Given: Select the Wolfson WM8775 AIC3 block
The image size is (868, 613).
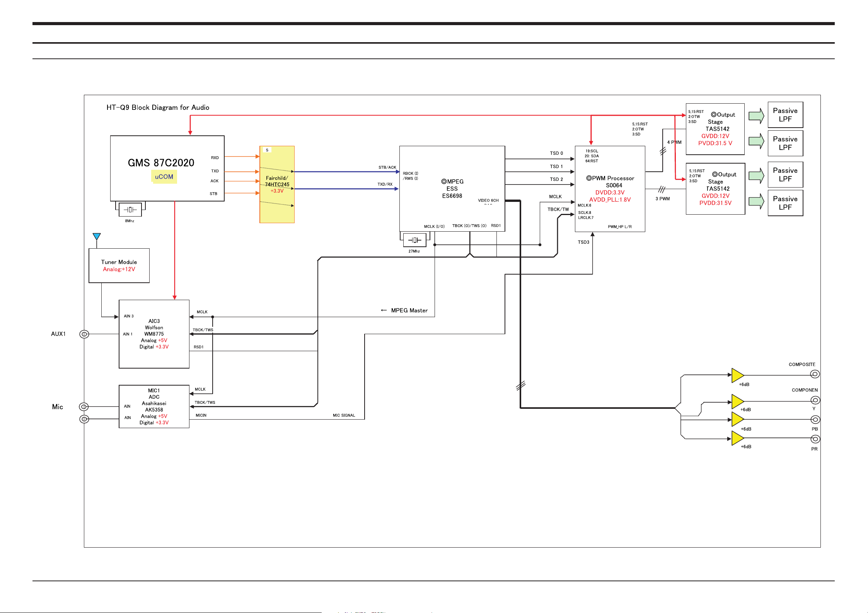Looking at the screenshot, I should (154, 334).
